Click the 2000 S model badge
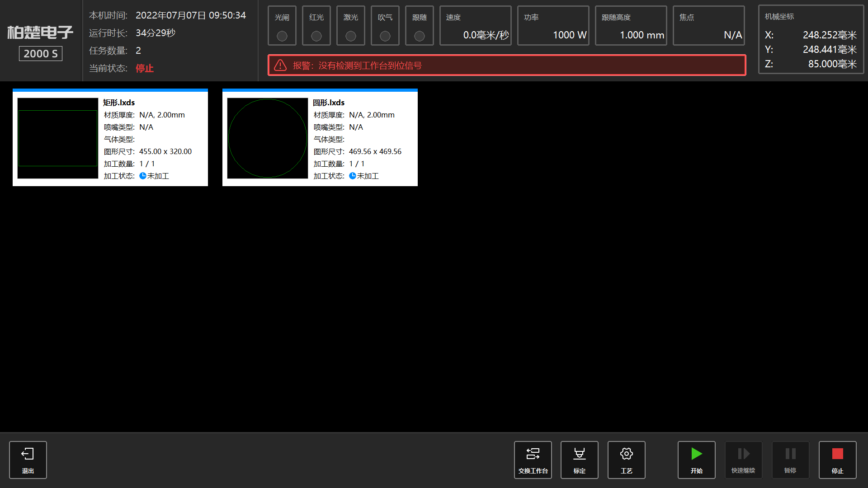 41,54
